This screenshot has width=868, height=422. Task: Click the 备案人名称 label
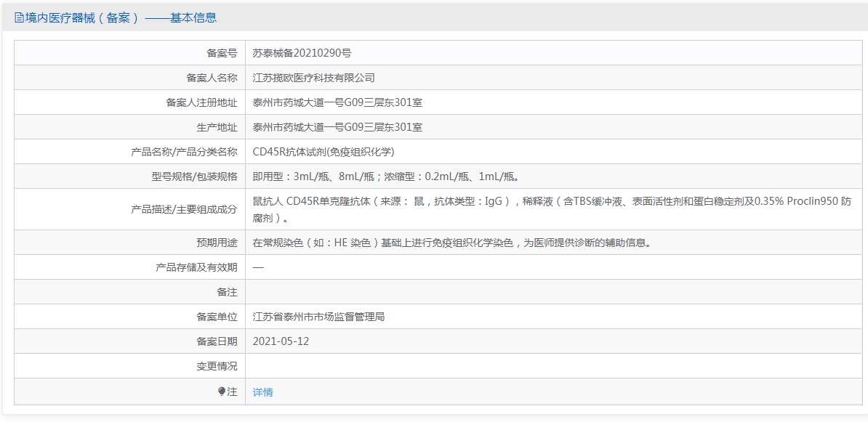tap(212, 78)
